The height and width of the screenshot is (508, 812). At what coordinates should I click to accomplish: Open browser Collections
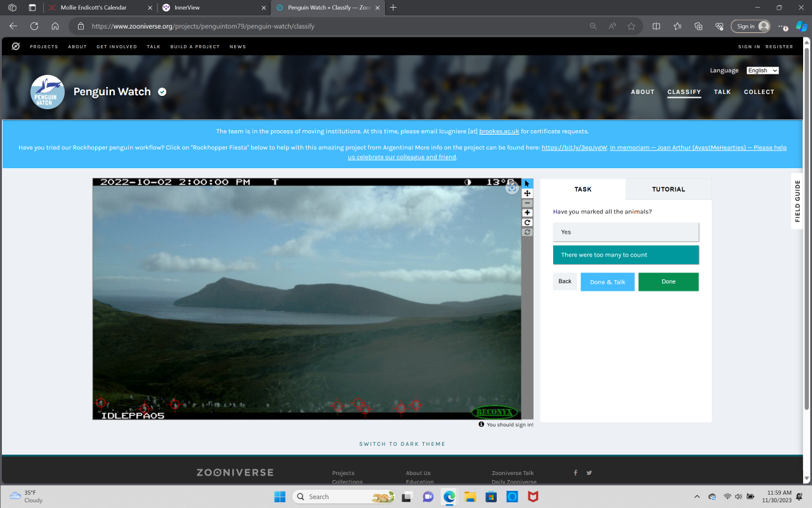[x=698, y=26]
